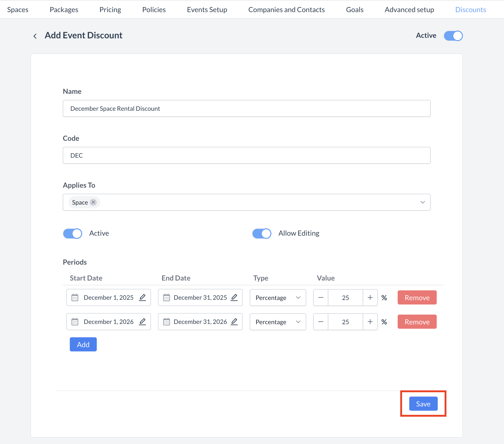Open the Events Setup tab
This screenshot has height=444, width=504.
[207, 10]
